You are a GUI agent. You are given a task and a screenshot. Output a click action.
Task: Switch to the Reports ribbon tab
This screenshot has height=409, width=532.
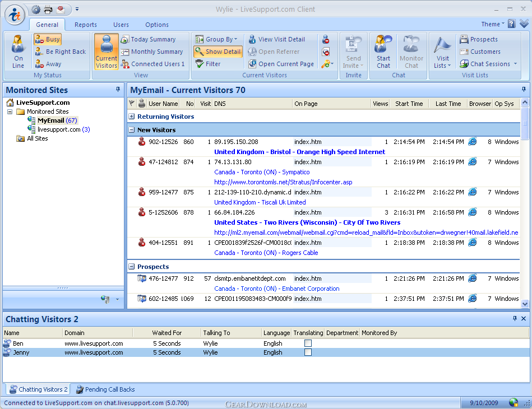click(x=86, y=25)
